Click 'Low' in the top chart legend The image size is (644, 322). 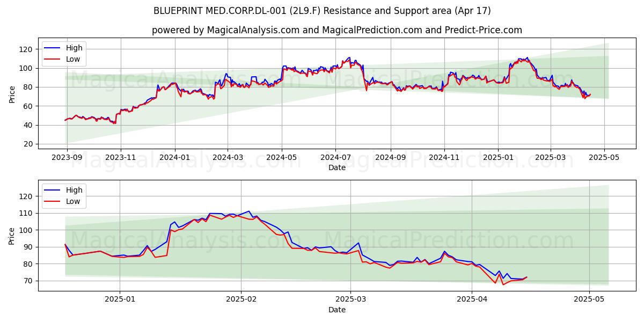73,59
